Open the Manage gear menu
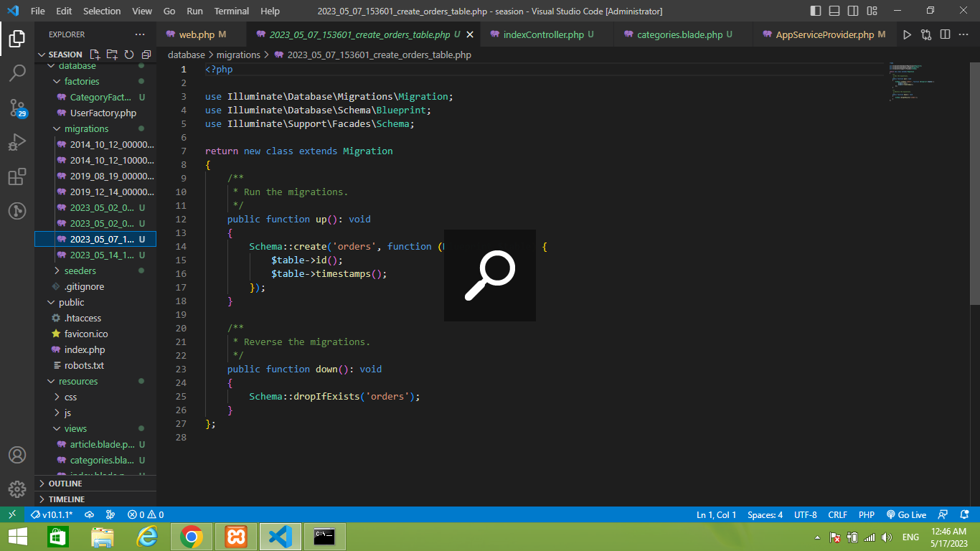 coord(17,489)
